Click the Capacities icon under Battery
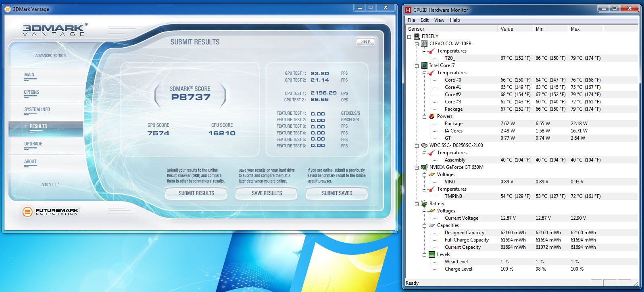Screen dimensions: 644x292 click(432, 225)
